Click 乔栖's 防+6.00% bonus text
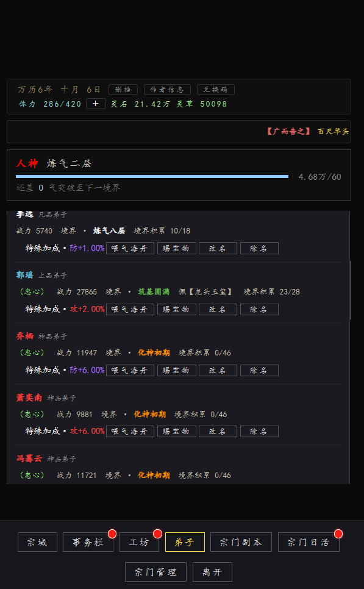This screenshot has width=364, height=589. coord(87,370)
